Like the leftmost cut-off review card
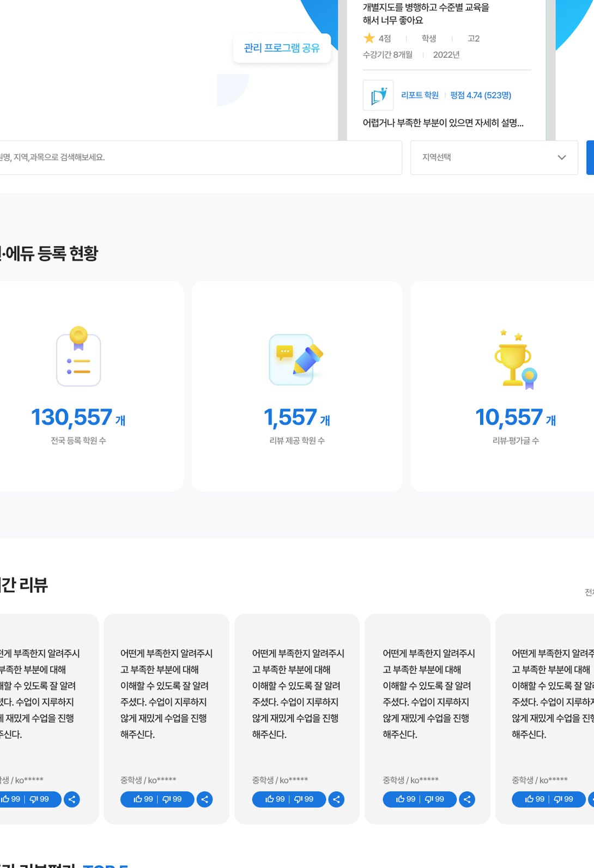This screenshot has height=868, width=594. point(11,799)
